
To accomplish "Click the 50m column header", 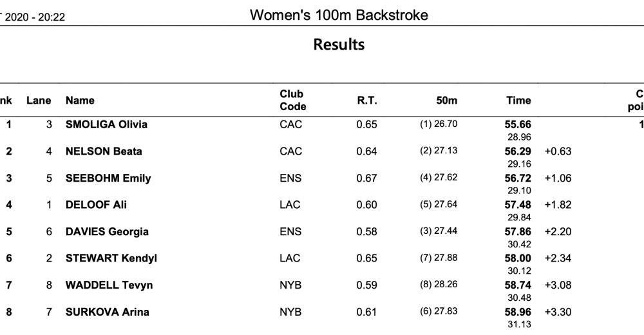I will click(446, 100).
